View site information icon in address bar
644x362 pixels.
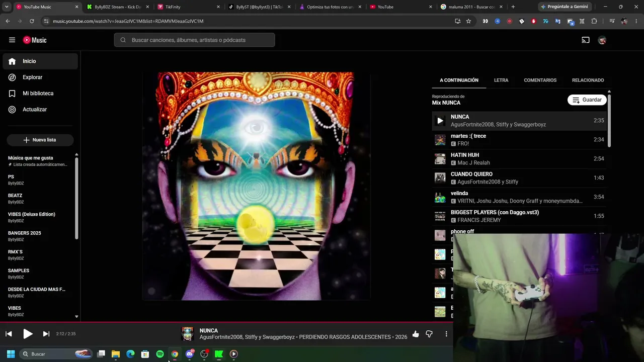click(46, 21)
